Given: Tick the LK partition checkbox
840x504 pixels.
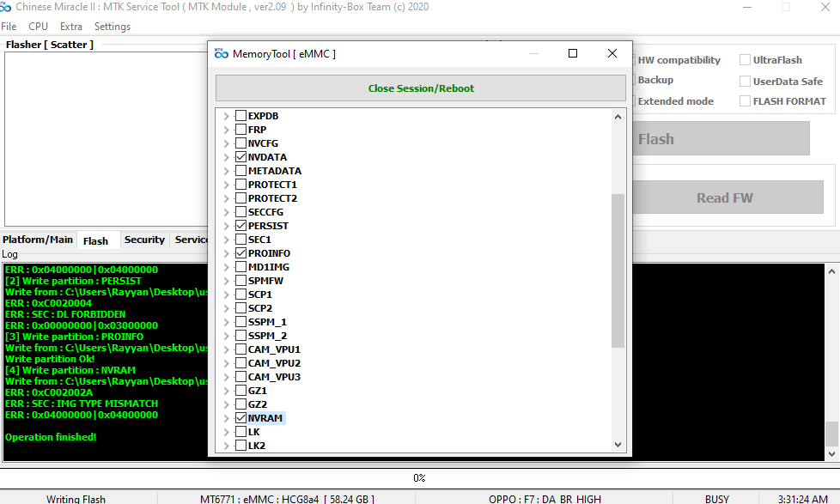Looking at the screenshot, I should pyautogui.click(x=241, y=432).
